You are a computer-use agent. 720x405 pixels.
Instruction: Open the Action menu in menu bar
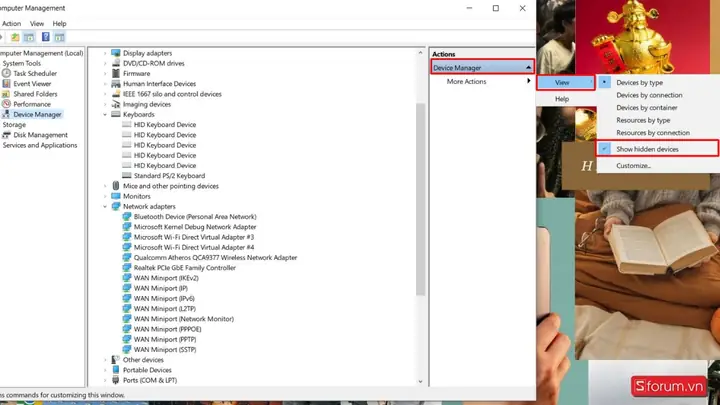[x=11, y=23]
